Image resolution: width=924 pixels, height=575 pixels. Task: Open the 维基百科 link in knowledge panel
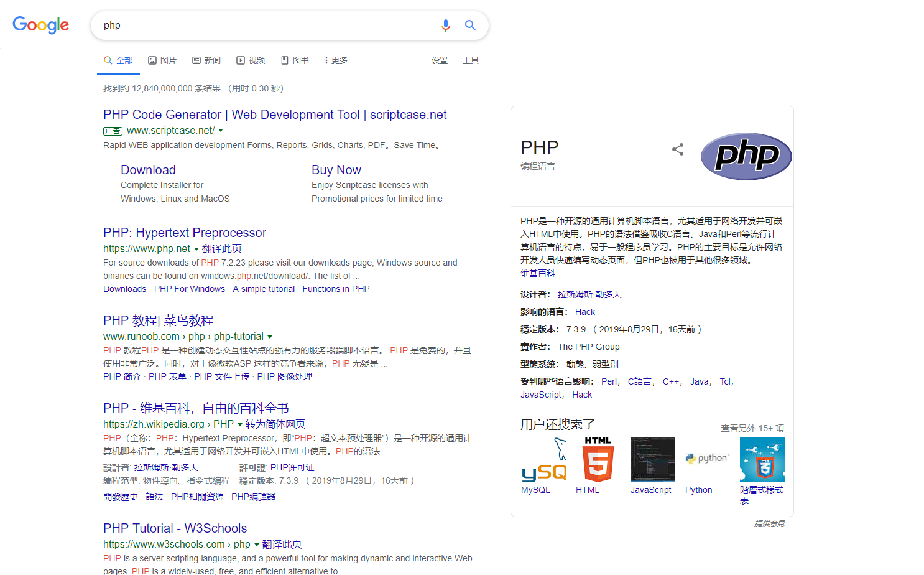538,273
